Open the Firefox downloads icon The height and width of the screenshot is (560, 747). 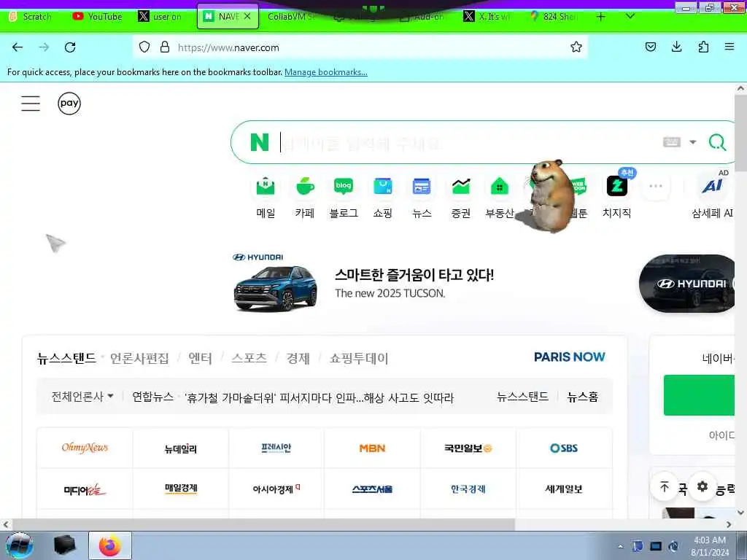click(676, 47)
